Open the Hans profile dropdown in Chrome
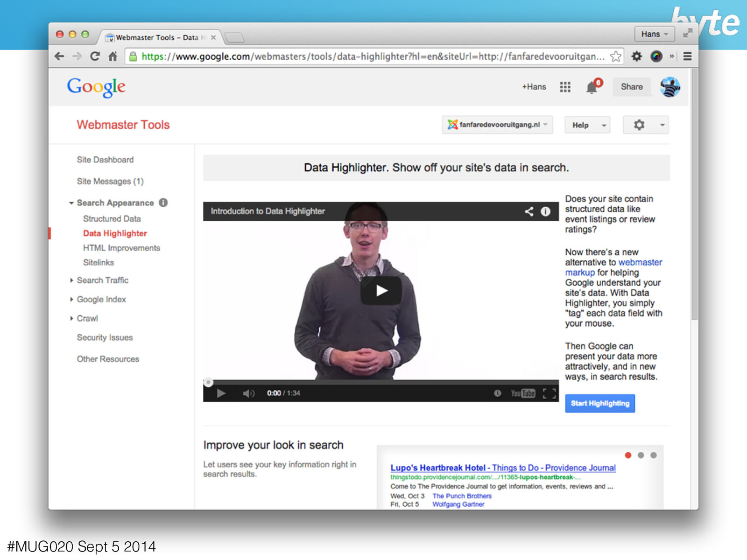Image resolution: width=747 pixels, height=560 pixels. 655,34
